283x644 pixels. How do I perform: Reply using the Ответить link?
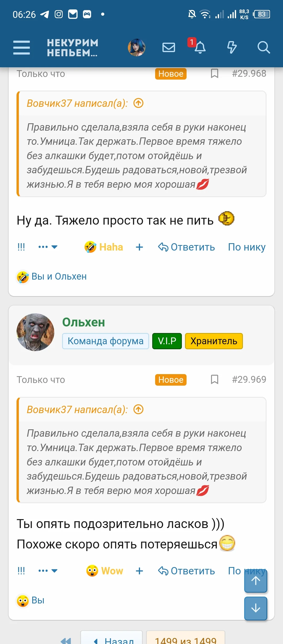pyautogui.click(x=187, y=247)
